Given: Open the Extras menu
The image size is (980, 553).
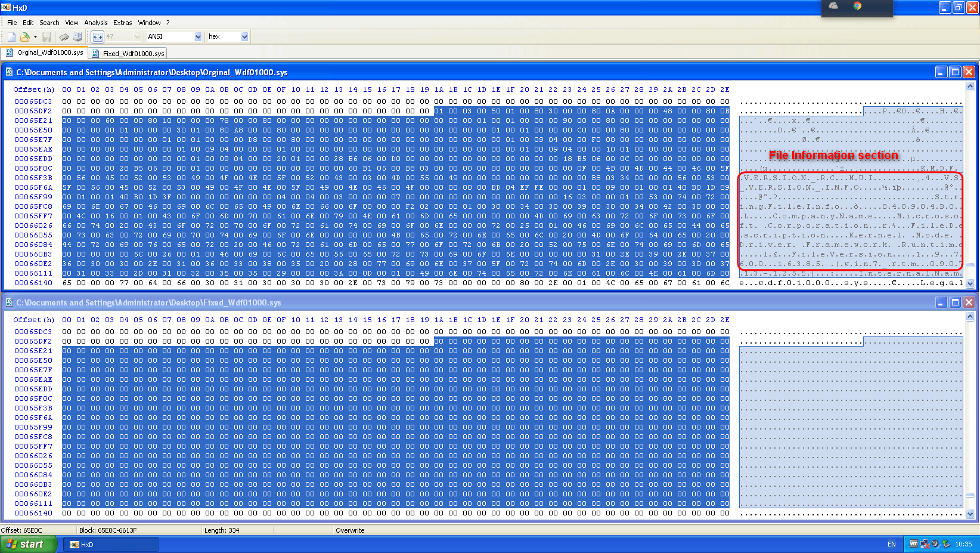Looking at the screenshot, I should (122, 23).
